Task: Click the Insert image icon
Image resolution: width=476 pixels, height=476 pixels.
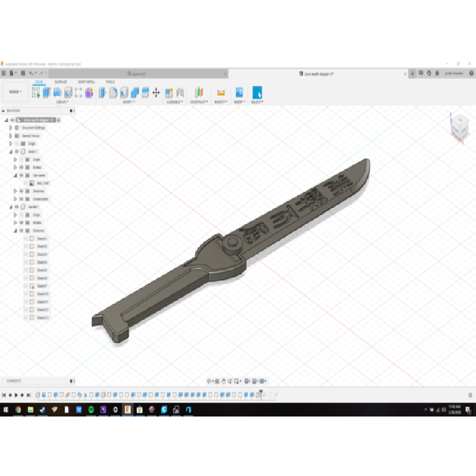Action: point(239,92)
